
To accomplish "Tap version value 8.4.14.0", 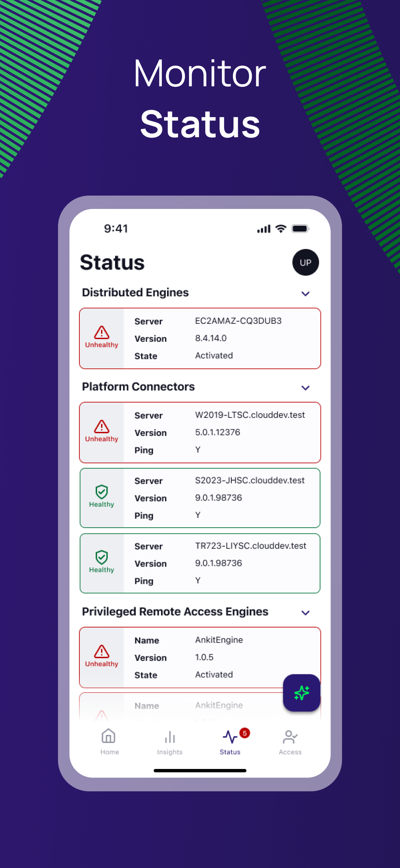I will [x=211, y=338].
